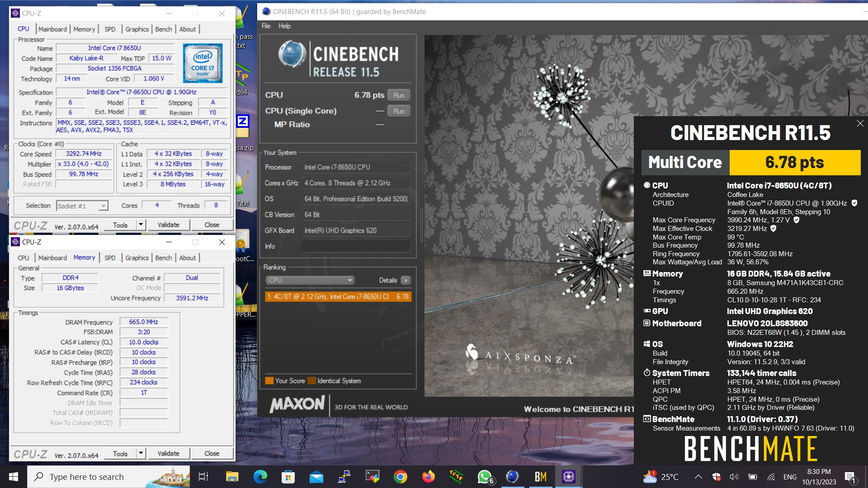Click Validate in bottom CPU-Z window
Viewport: 868px width, 488px height.
pos(168,453)
